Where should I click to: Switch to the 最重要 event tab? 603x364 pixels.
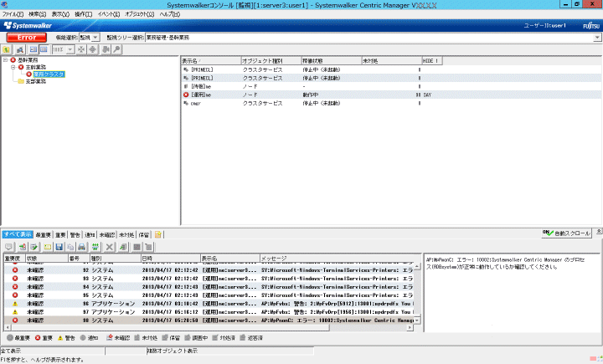point(44,234)
